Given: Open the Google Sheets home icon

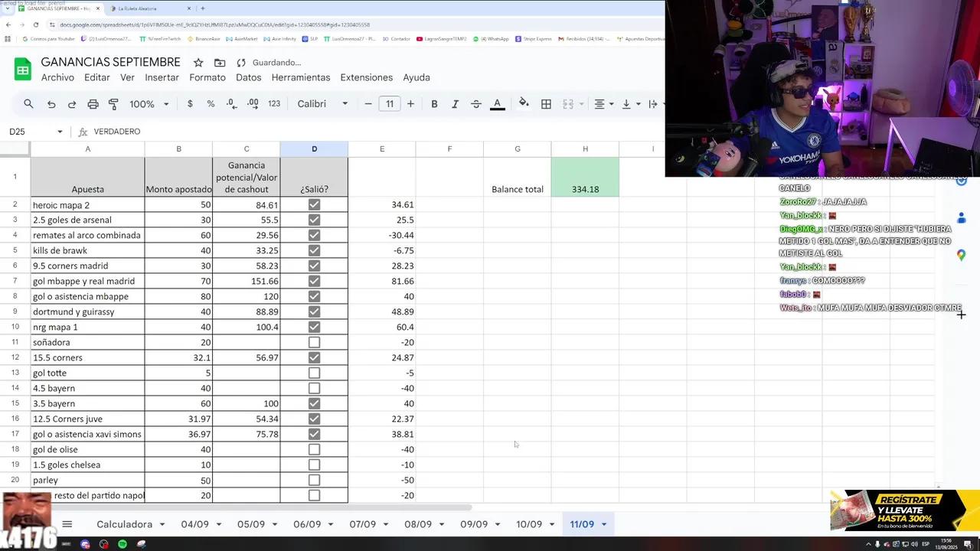Looking at the screenshot, I should click(x=22, y=70).
